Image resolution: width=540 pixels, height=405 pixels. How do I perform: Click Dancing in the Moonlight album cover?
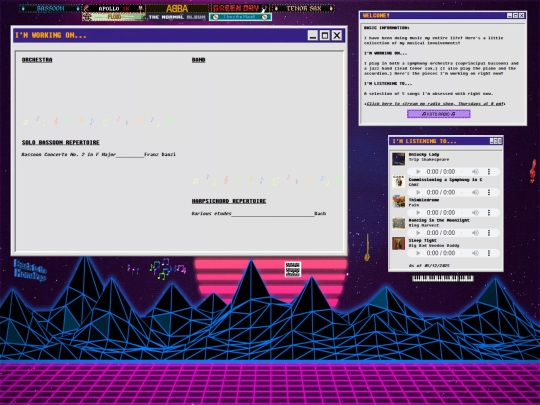[x=398, y=223]
